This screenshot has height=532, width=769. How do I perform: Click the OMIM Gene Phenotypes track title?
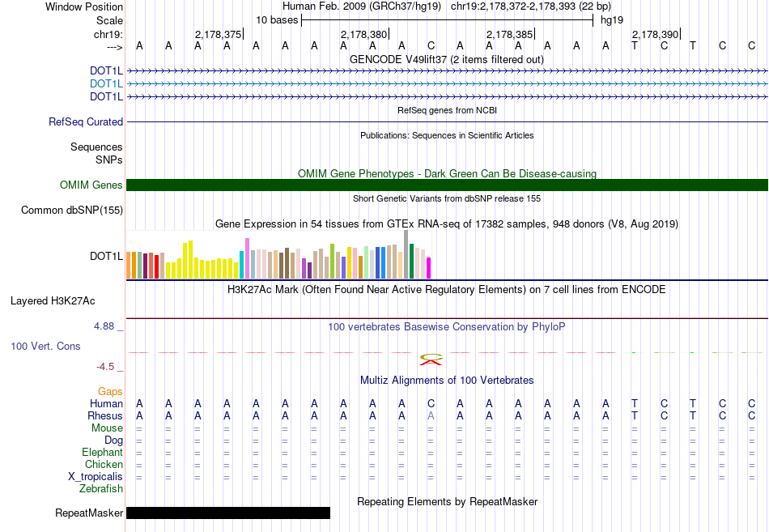(x=447, y=174)
